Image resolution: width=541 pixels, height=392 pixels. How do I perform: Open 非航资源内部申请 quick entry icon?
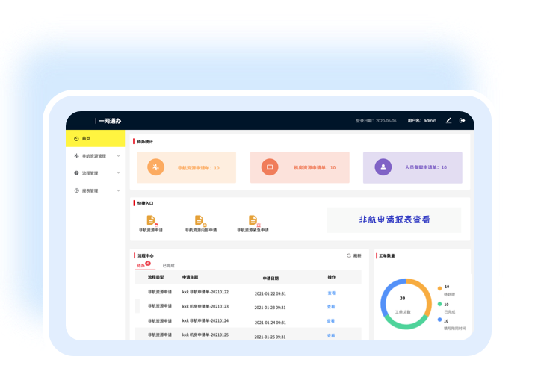tap(200, 220)
